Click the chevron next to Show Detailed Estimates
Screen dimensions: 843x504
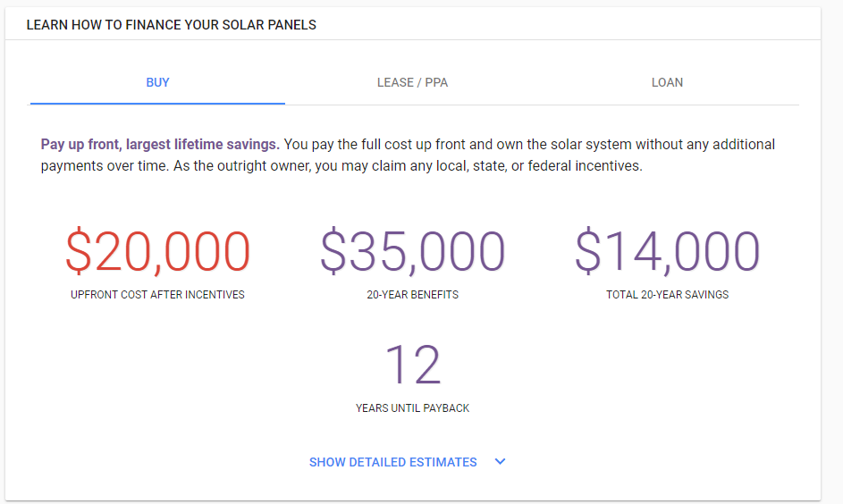[x=500, y=461]
